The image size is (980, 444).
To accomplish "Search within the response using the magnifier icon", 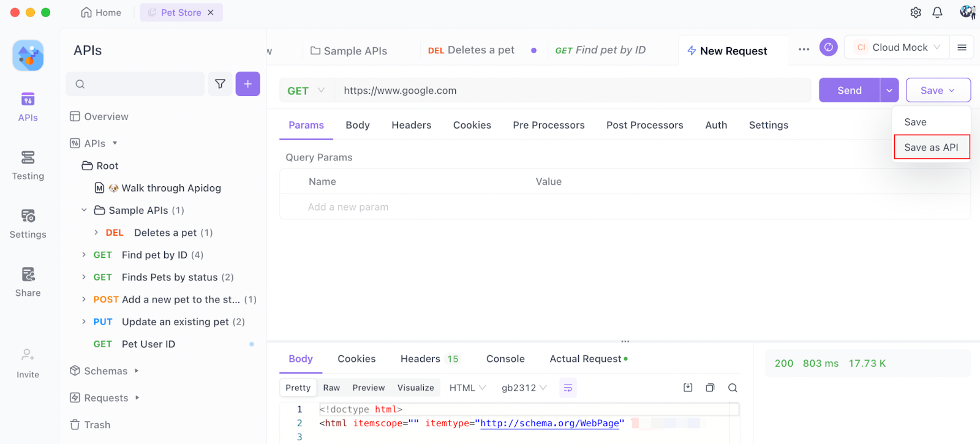I will click(x=732, y=387).
